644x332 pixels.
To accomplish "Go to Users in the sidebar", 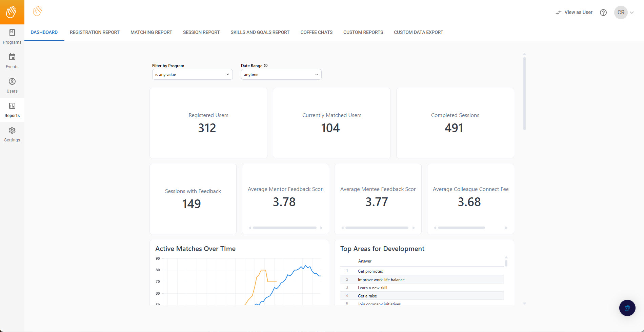I will tap(12, 85).
